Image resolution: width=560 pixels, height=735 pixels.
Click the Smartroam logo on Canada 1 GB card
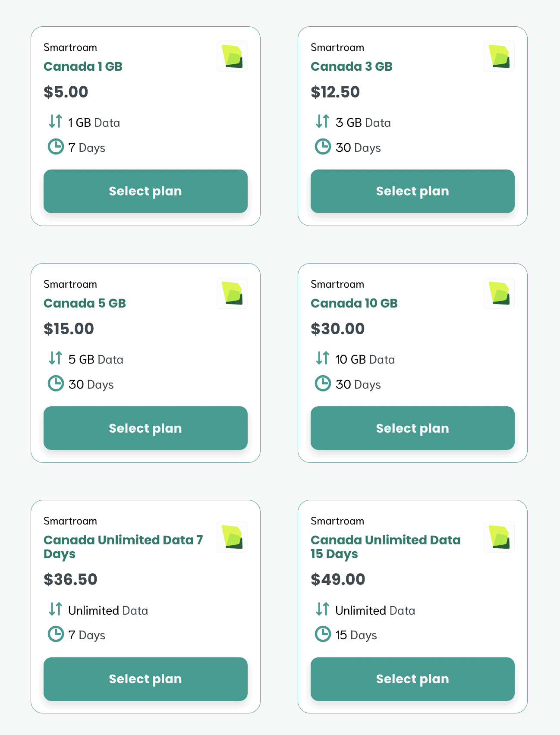click(x=232, y=55)
